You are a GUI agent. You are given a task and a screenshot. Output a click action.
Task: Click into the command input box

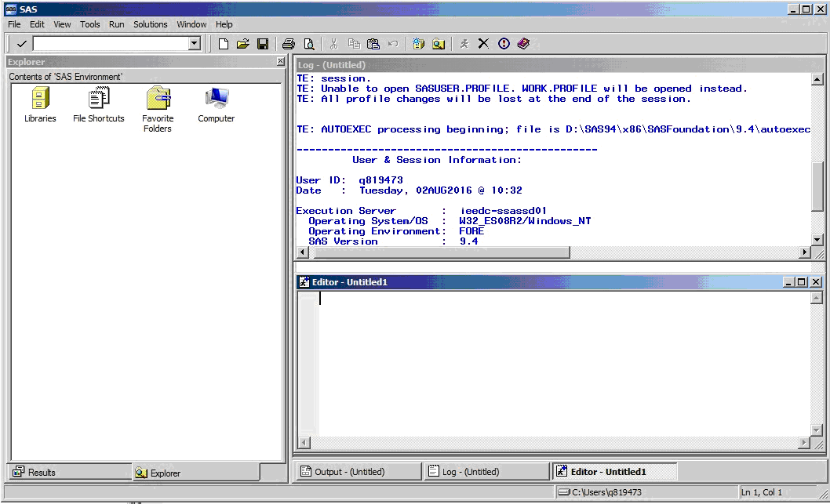[111, 44]
